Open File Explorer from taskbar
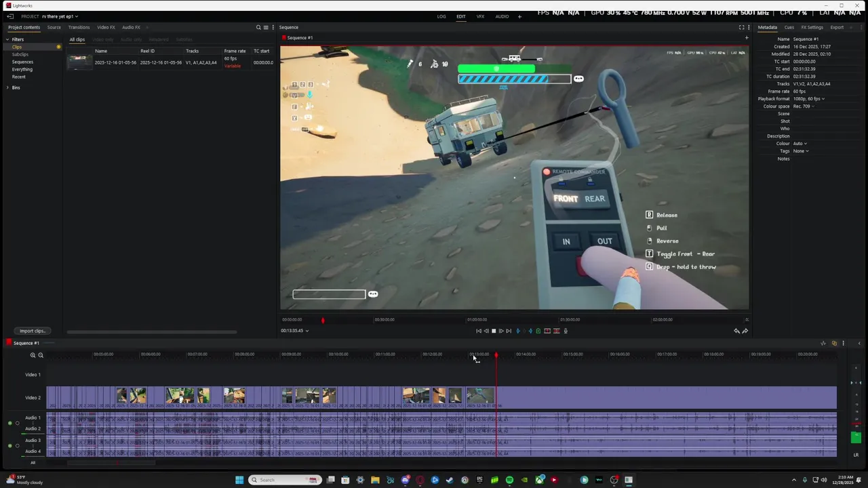Screen dimensions: 868x488 375,480
